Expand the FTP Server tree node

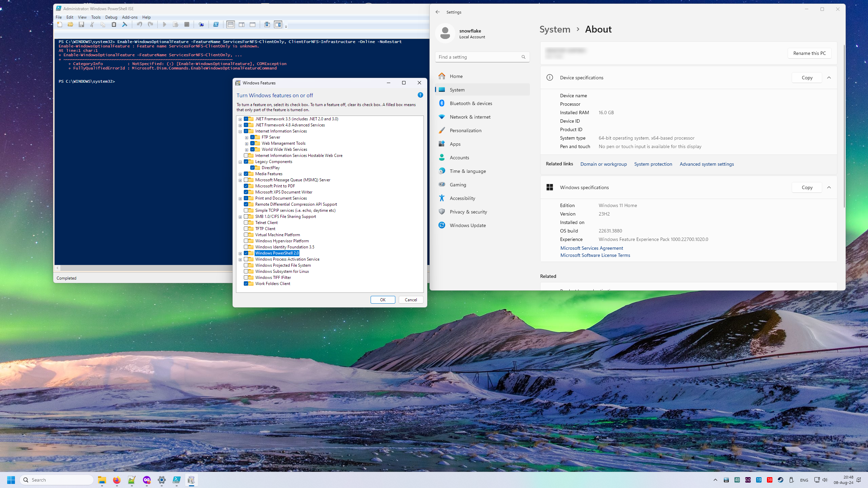pos(247,138)
